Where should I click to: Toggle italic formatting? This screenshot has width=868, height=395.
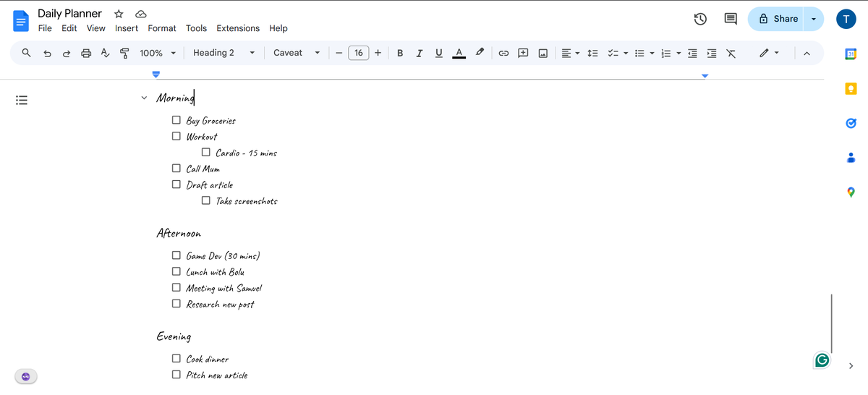point(419,53)
